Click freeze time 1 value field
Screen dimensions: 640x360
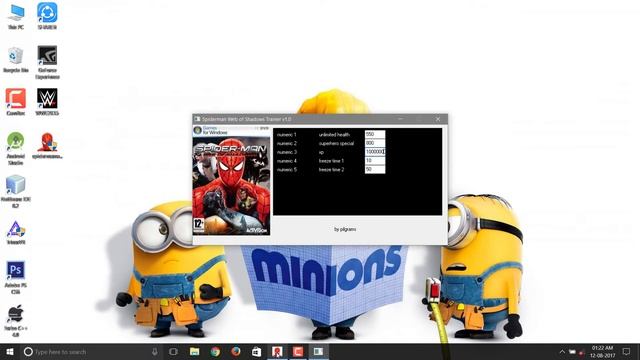[x=375, y=161]
